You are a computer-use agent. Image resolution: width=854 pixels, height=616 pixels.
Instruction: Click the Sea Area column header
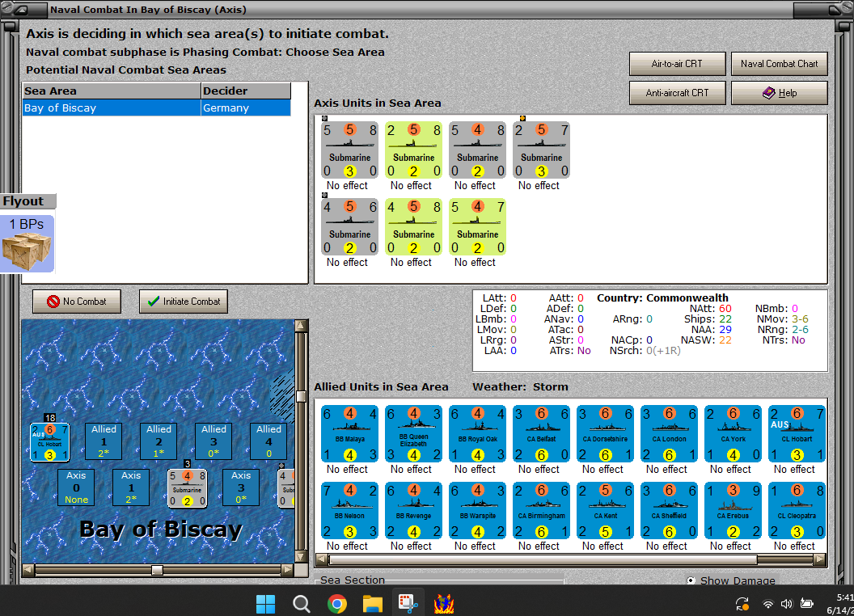pos(112,91)
